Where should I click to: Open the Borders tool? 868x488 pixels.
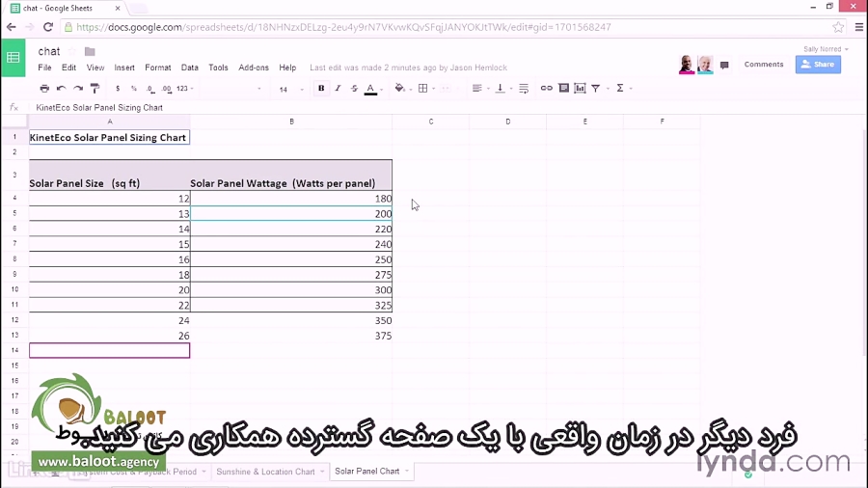(x=423, y=89)
